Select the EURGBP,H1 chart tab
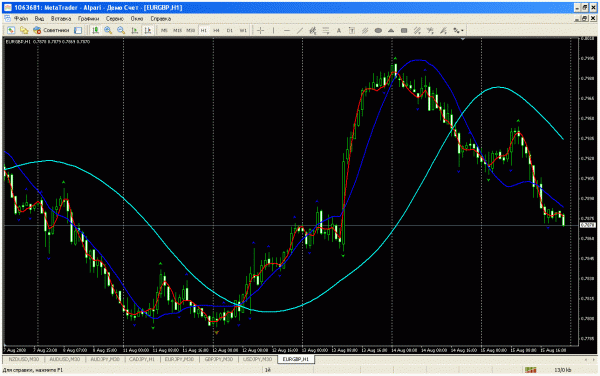Screen dimensions: 600x376 point(296,359)
